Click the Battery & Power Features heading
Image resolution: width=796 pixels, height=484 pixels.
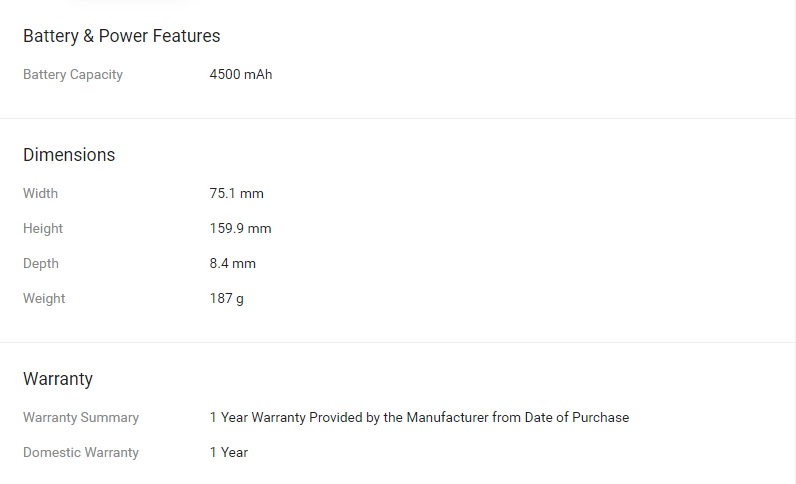[x=121, y=36]
